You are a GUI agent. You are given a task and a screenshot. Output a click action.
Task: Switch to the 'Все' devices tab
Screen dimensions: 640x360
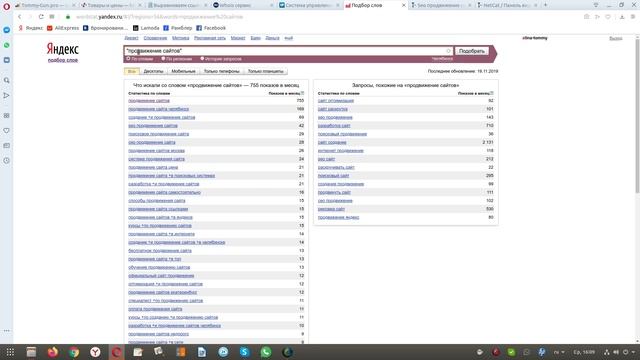click(132, 71)
